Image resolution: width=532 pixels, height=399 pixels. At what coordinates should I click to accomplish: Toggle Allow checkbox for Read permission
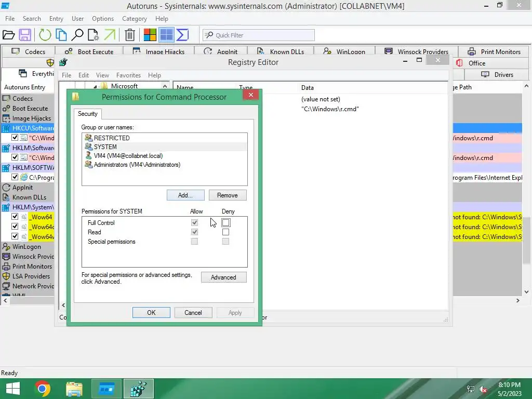[194, 232]
